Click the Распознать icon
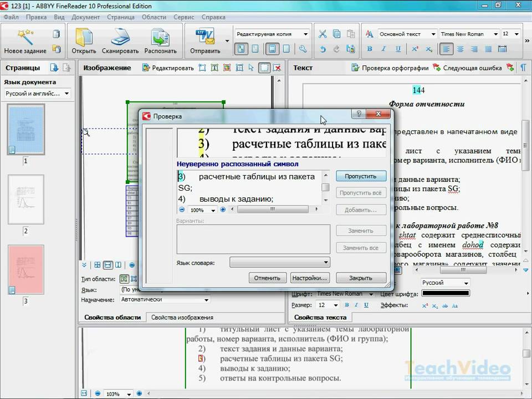This screenshot has height=399, width=532. (160, 37)
